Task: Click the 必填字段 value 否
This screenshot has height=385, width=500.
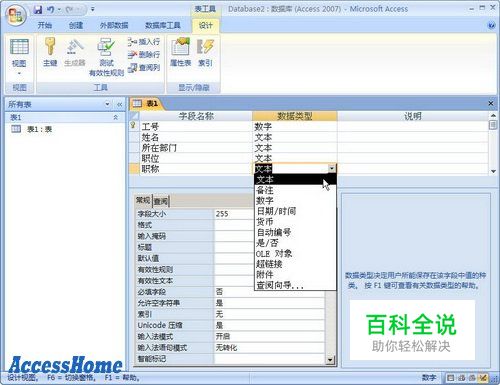Action: tap(269, 292)
